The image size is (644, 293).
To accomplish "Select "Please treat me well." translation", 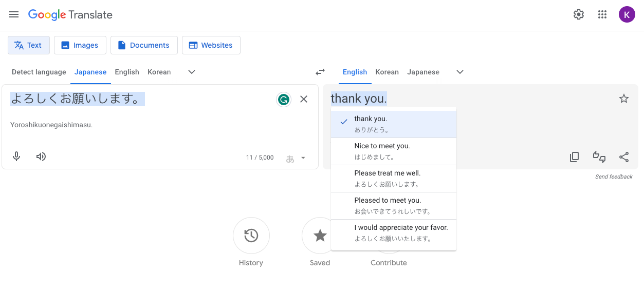I will tap(393, 179).
